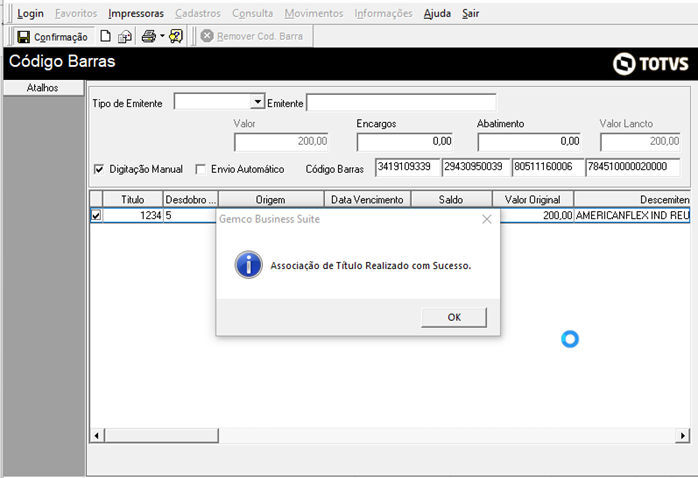698x478 pixels.
Task: Click the Saldo column header
Action: (451, 199)
